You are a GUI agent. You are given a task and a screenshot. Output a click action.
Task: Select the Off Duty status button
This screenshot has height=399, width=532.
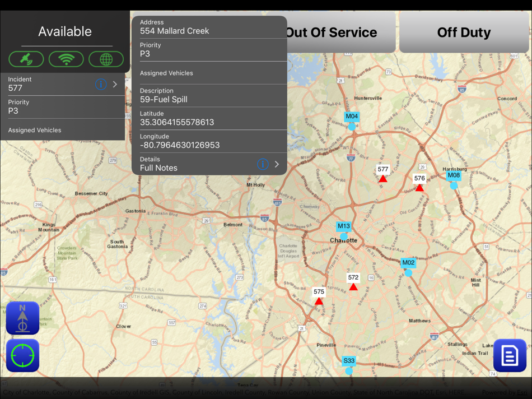(x=464, y=33)
